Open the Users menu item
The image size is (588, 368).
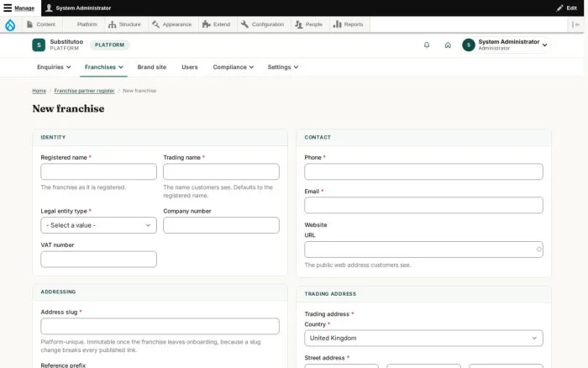pyautogui.click(x=189, y=67)
